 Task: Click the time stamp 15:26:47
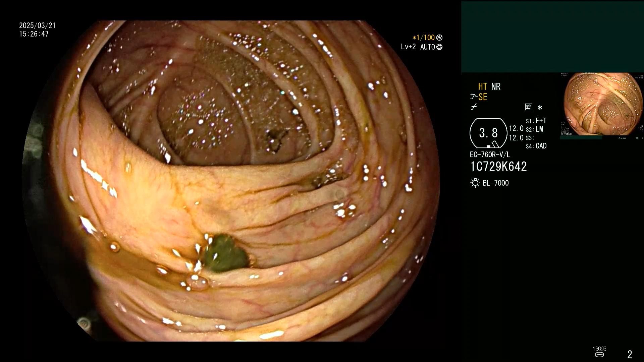(x=34, y=34)
